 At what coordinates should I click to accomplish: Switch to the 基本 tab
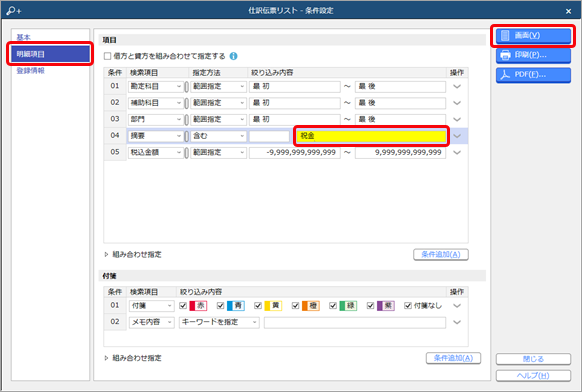point(23,37)
